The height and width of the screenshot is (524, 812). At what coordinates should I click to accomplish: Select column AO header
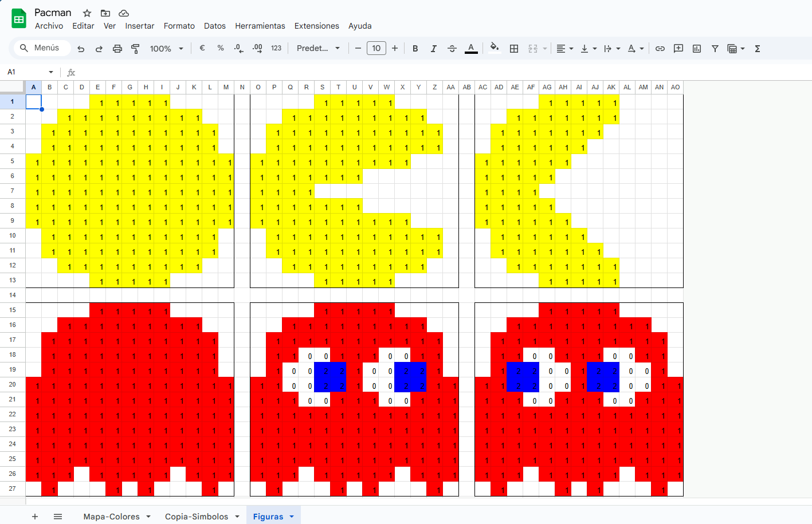click(676, 87)
